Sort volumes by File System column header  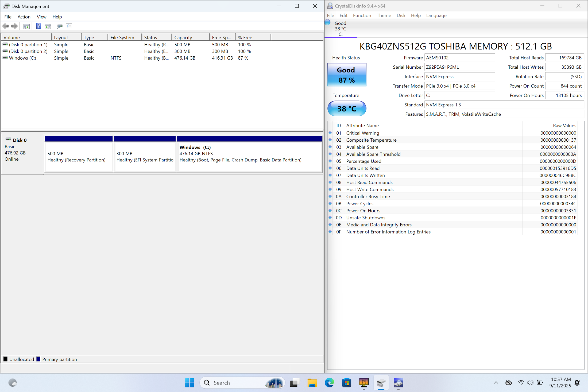coord(125,37)
